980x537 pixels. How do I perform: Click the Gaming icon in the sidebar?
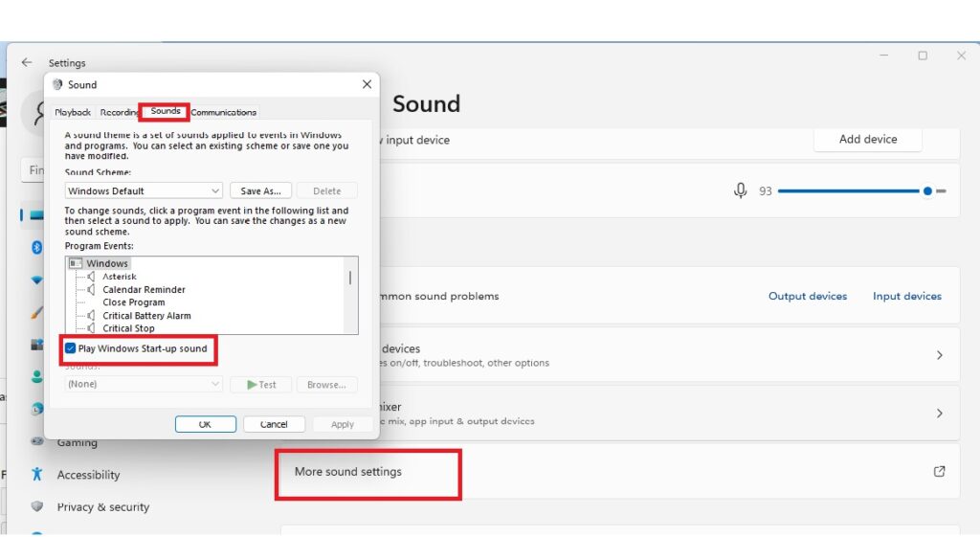tap(37, 441)
